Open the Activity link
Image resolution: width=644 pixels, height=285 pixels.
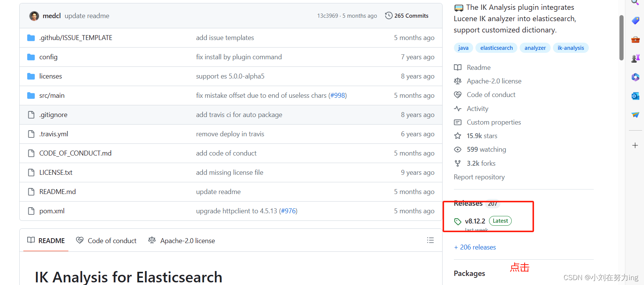pos(477,109)
